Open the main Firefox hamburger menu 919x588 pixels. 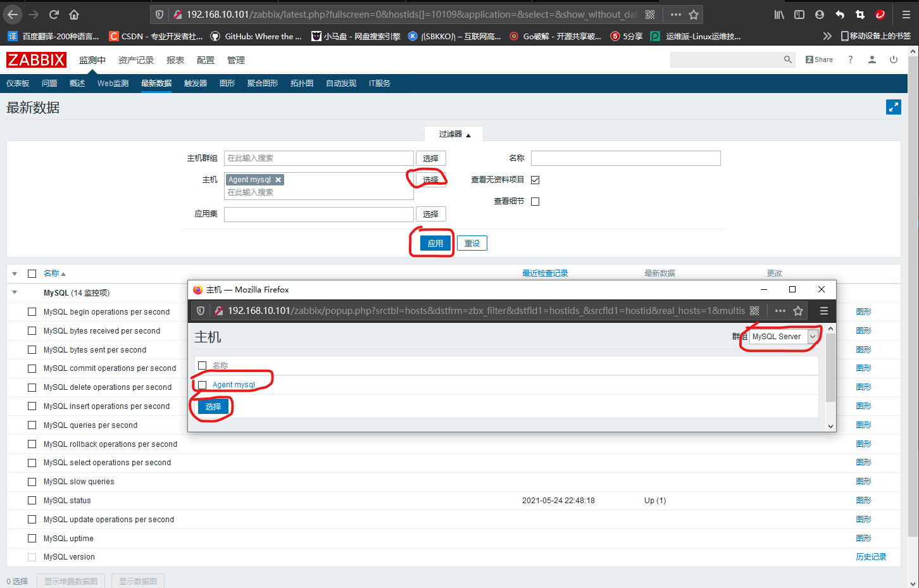point(906,14)
